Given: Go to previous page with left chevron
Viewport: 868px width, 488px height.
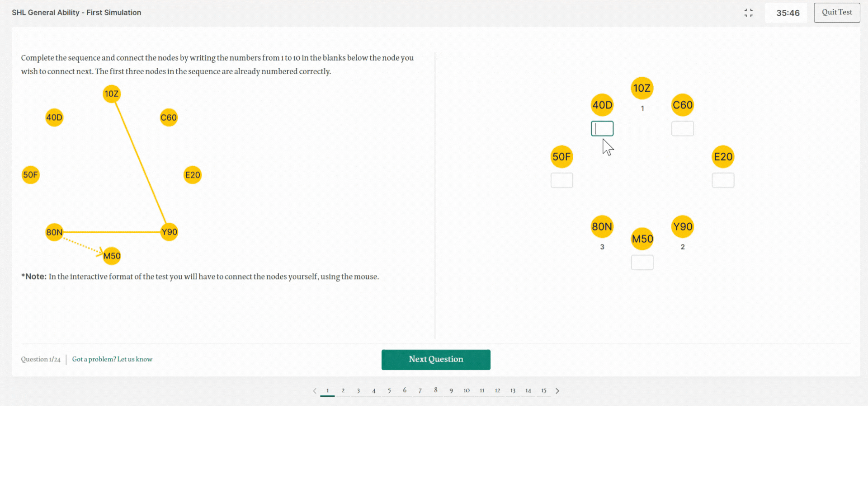Looking at the screenshot, I should tap(315, 391).
